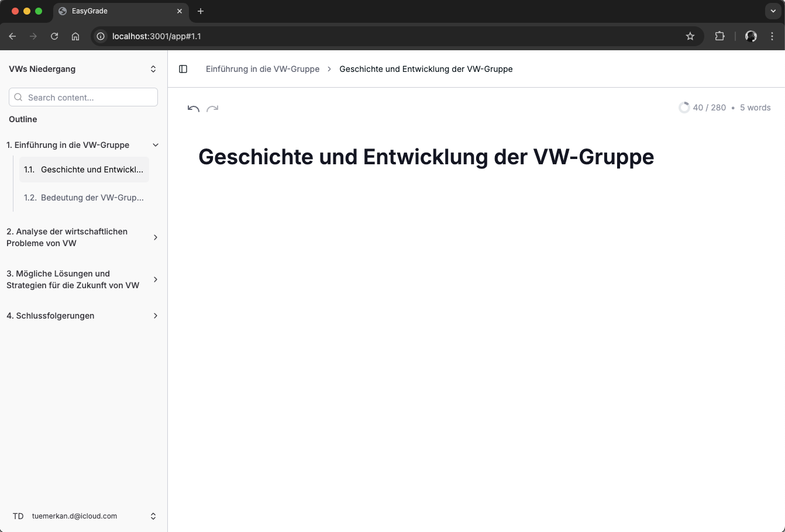
Task: Open the Chrome three-dot menu
Action: click(772, 36)
